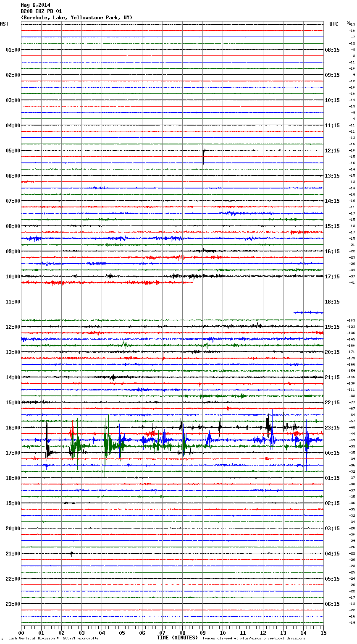This screenshot has width=357, height=644.
Task: Click minute tick label 12 on axis
Action: coord(263,633)
